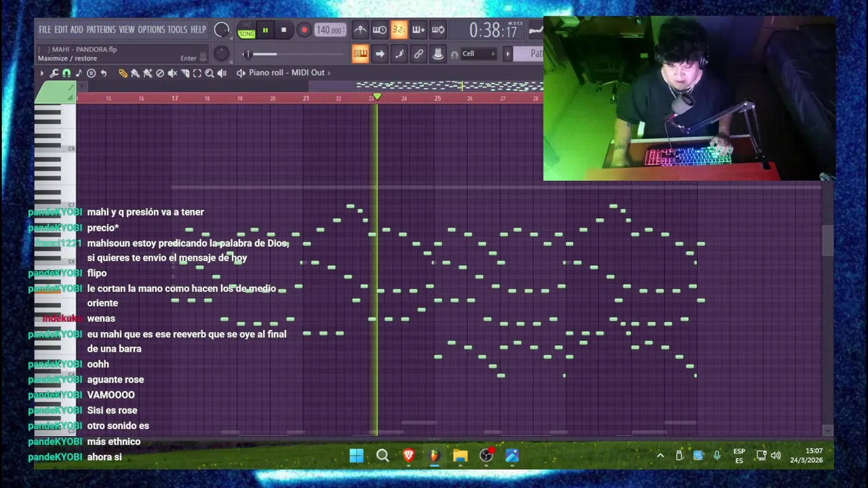Stop playback with the stop button
868x488 pixels.
pos(283,30)
